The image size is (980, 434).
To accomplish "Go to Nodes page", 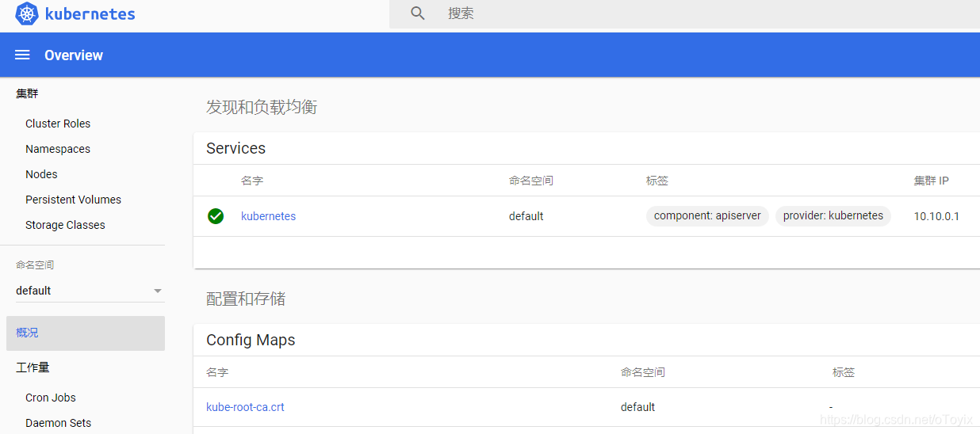I will pyautogui.click(x=41, y=174).
